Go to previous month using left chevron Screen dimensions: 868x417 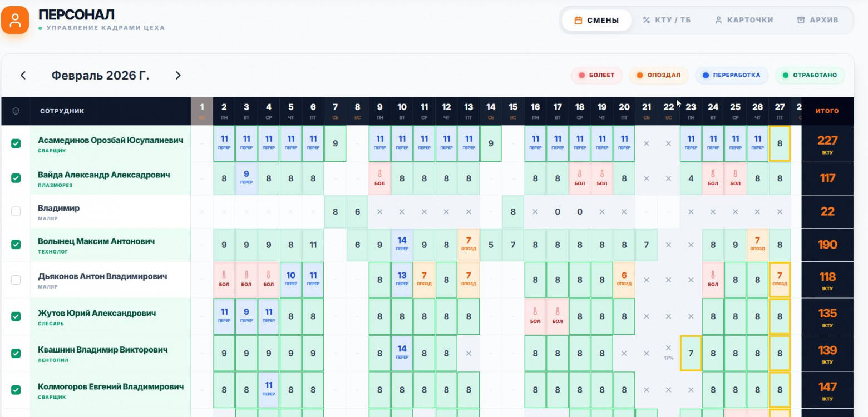[23, 76]
